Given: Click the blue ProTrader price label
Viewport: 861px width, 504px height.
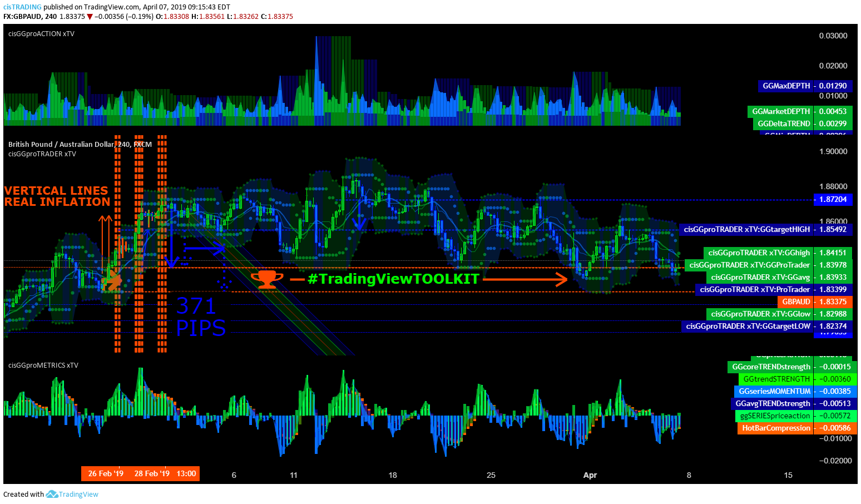Looking at the screenshot, I should 754,289.
